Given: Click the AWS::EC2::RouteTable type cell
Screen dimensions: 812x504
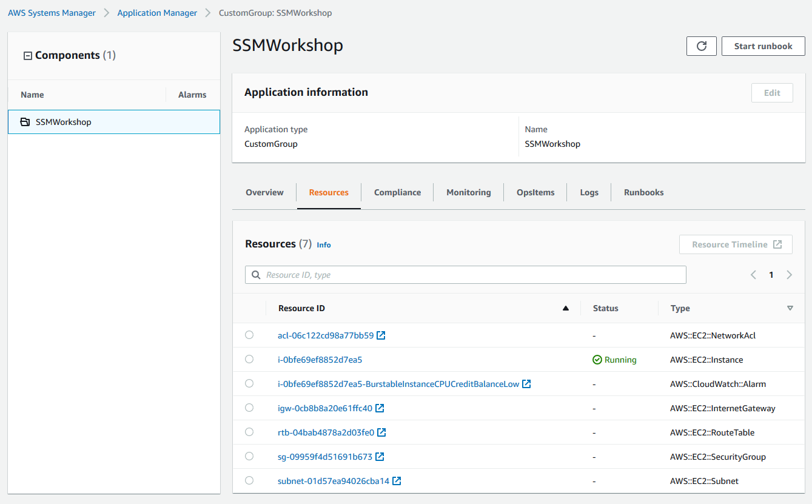Looking at the screenshot, I should 713,432.
